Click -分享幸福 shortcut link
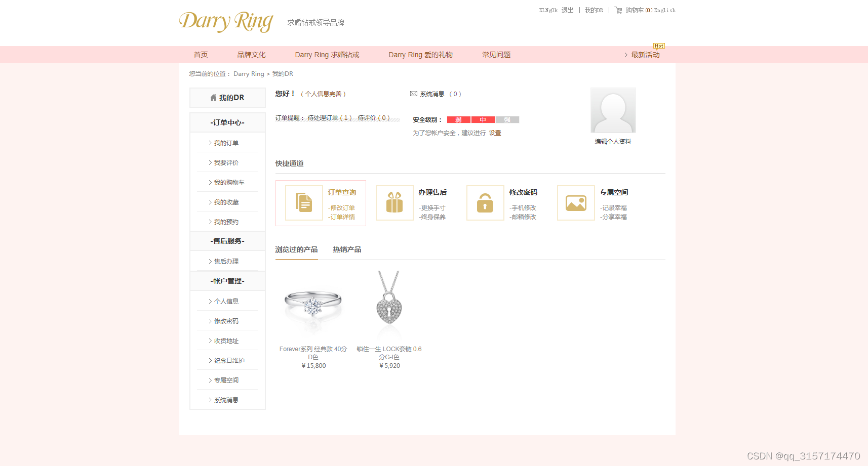This screenshot has width=868, height=466. tap(613, 217)
